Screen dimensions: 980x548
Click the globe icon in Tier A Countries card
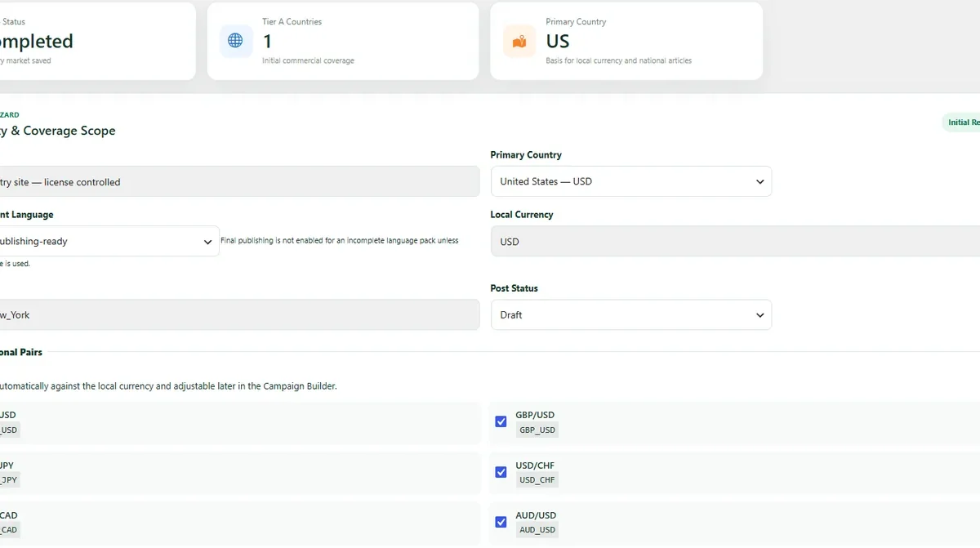pos(235,41)
